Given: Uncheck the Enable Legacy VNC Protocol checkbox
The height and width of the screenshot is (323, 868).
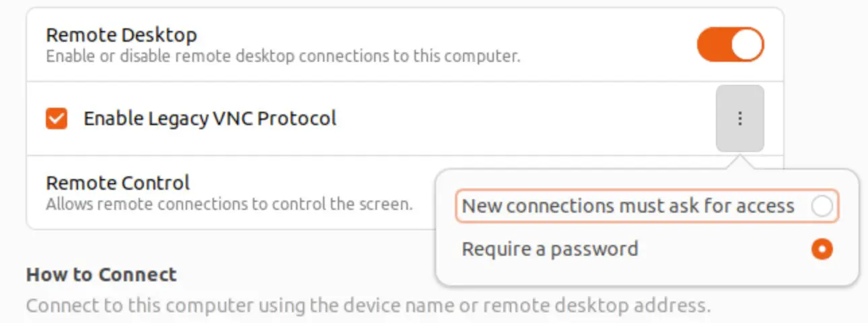Looking at the screenshot, I should coord(57,119).
